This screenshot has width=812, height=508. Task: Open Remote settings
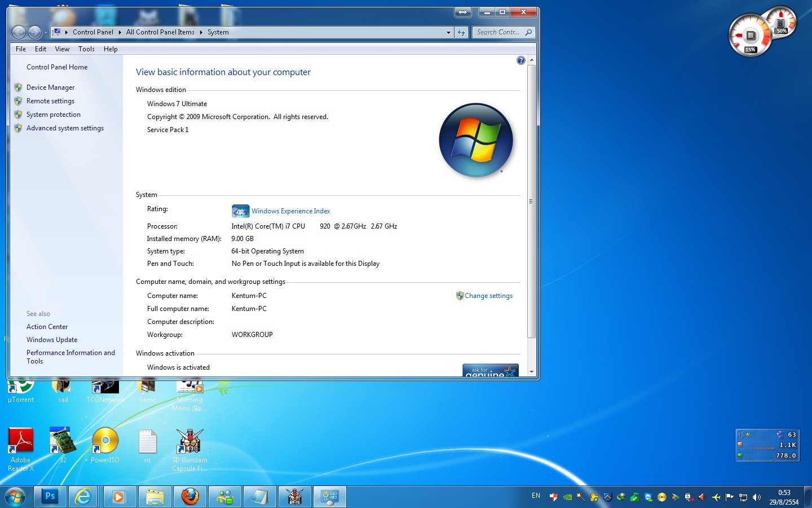[50, 101]
